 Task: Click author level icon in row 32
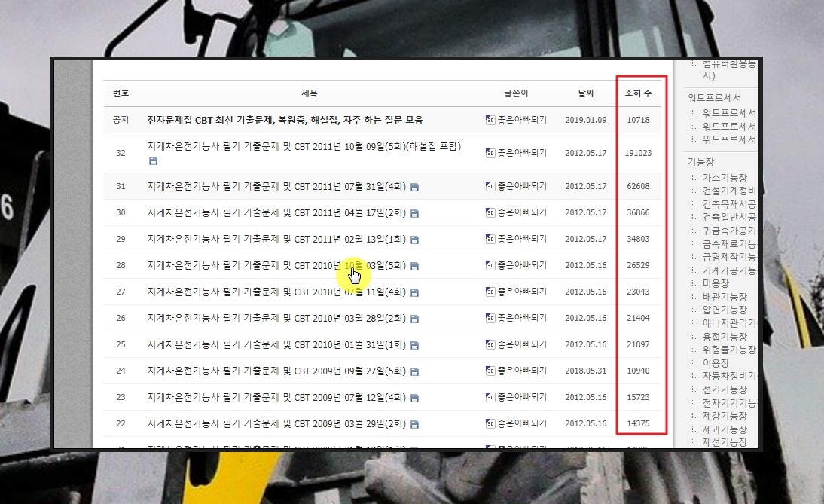pyautogui.click(x=490, y=153)
